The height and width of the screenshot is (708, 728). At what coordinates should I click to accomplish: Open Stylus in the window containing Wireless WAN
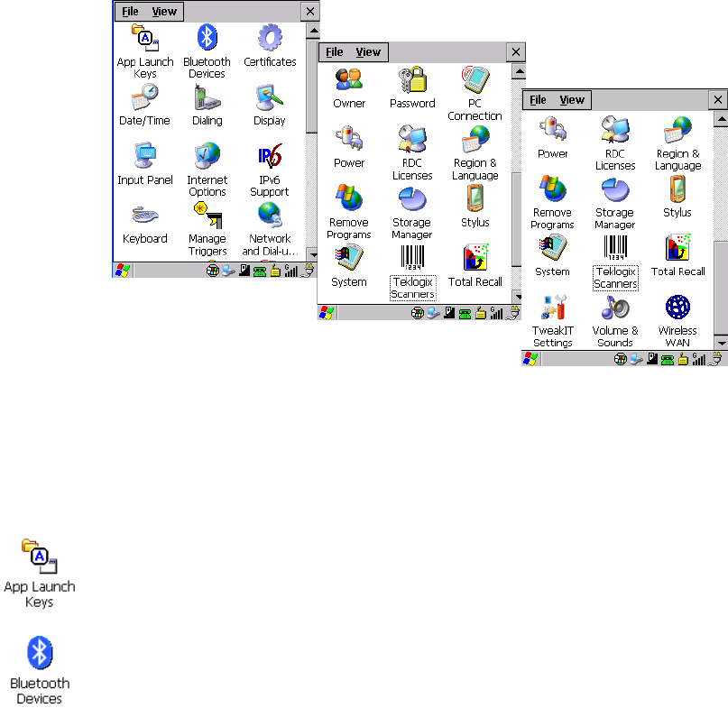677,197
